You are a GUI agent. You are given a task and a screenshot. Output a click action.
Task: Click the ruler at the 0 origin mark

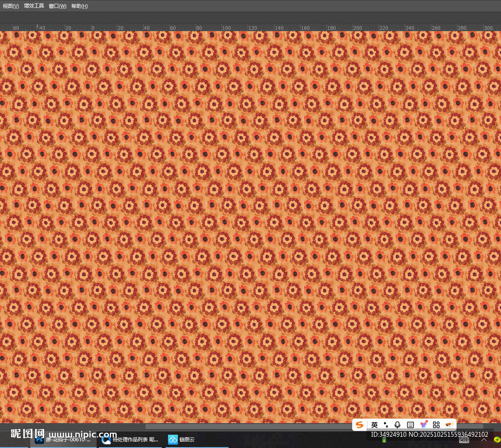tap(92, 28)
